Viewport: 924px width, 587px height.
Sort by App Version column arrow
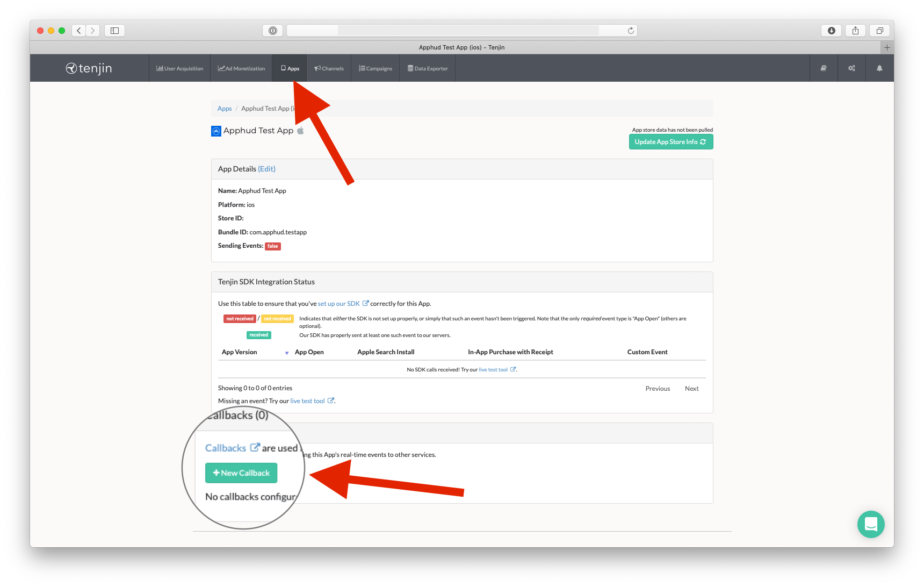point(287,353)
